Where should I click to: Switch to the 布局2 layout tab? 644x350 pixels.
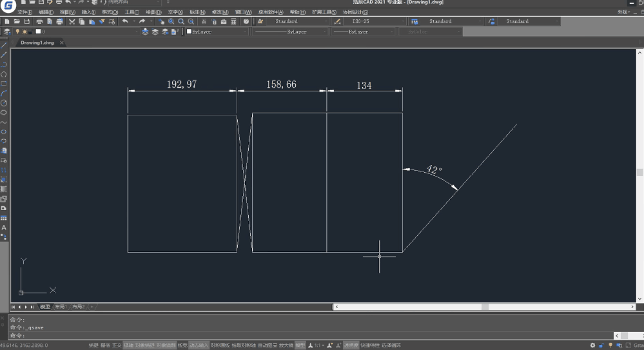(x=78, y=307)
